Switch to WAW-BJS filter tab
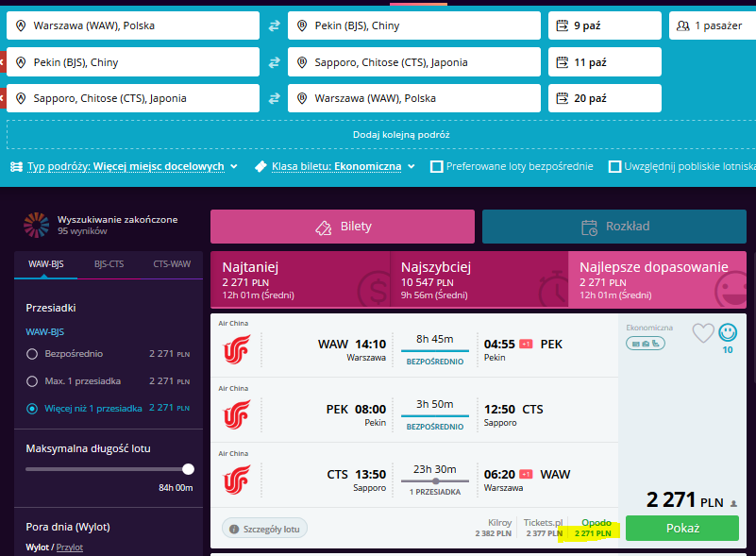This screenshot has width=756, height=556. [46, 264]
